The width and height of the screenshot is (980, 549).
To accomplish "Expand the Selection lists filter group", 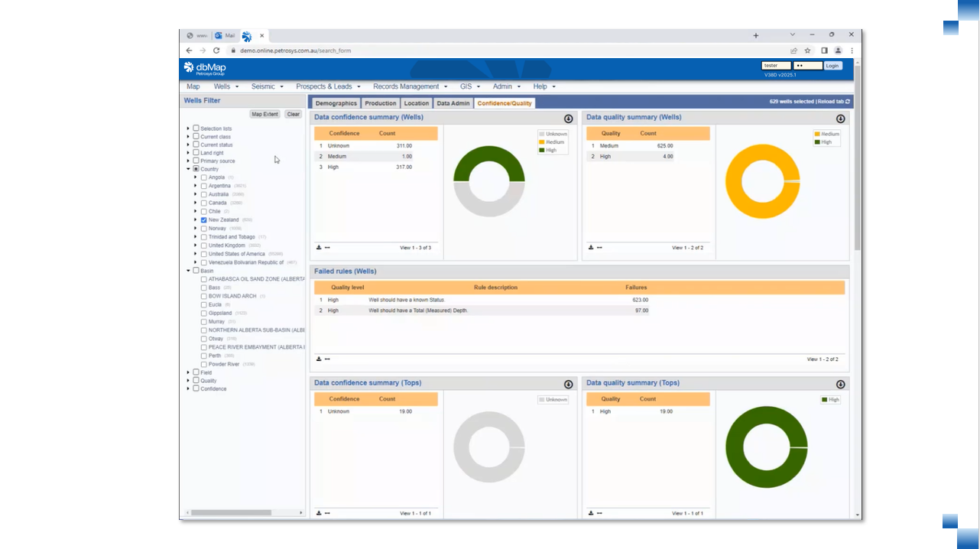I will [187, 128].
